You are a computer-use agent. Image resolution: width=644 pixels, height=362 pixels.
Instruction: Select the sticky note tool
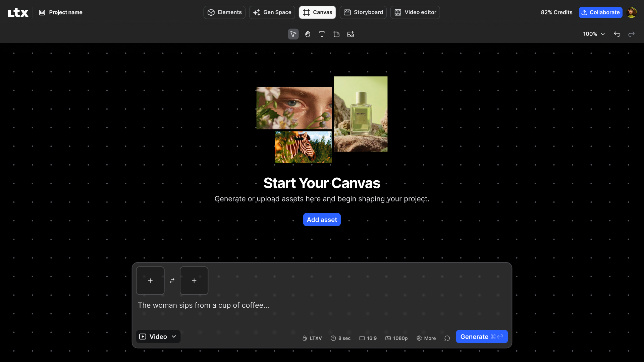tap(336, 34)
